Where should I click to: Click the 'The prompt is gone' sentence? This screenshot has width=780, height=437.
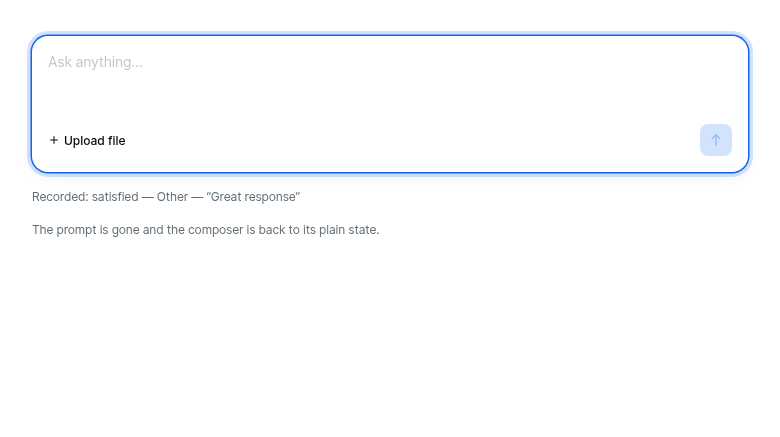205,230
